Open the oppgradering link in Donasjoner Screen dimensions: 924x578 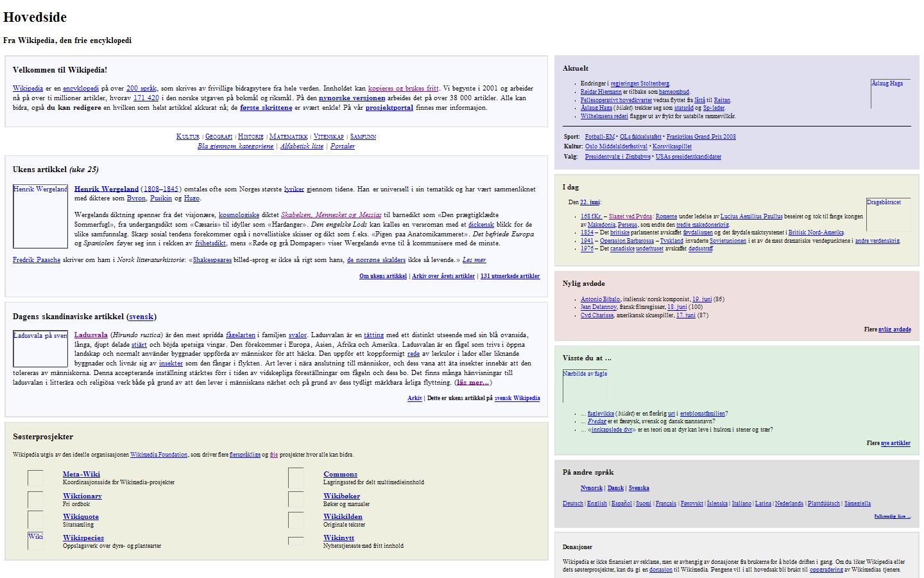pyautogui.click(x=826, y=570)
